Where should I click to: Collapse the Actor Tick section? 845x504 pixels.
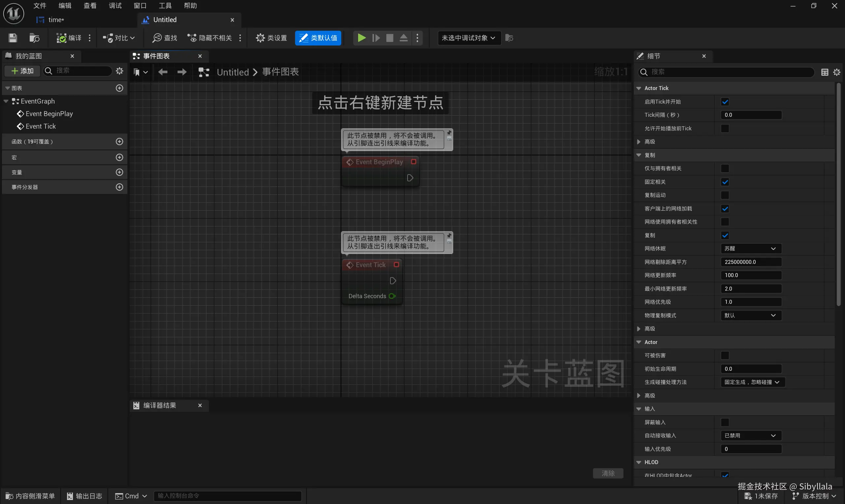[x=639, y=88]
